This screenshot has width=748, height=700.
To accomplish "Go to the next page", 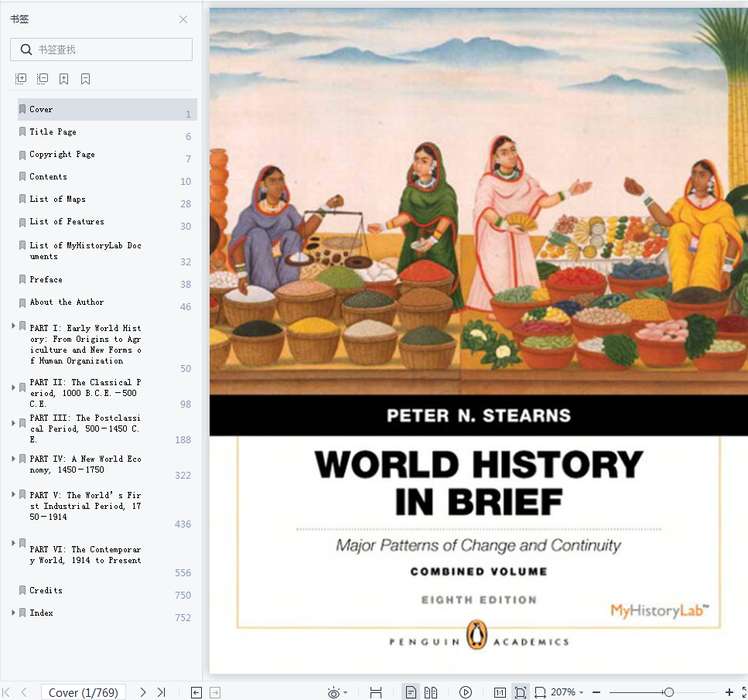I will (x=142, y=692).
